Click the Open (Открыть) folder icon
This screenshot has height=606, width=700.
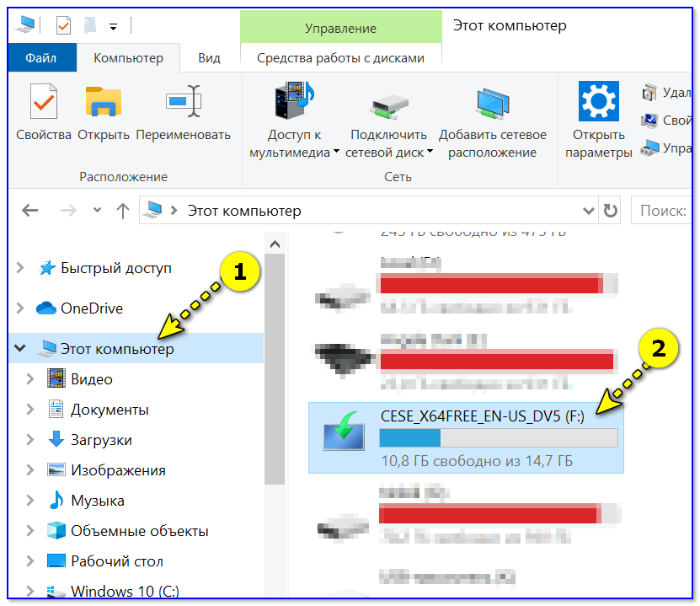point(104,101)
